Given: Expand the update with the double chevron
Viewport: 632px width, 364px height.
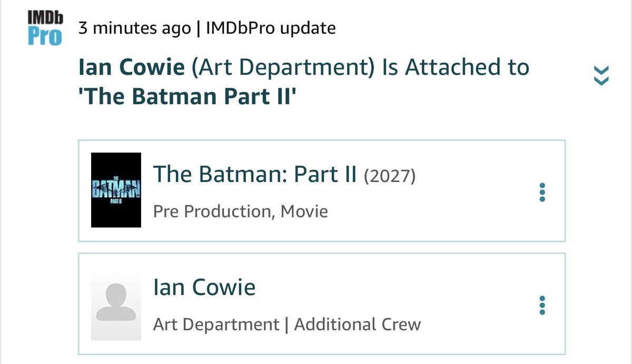Looking at the screenshot, I should 601,75.
